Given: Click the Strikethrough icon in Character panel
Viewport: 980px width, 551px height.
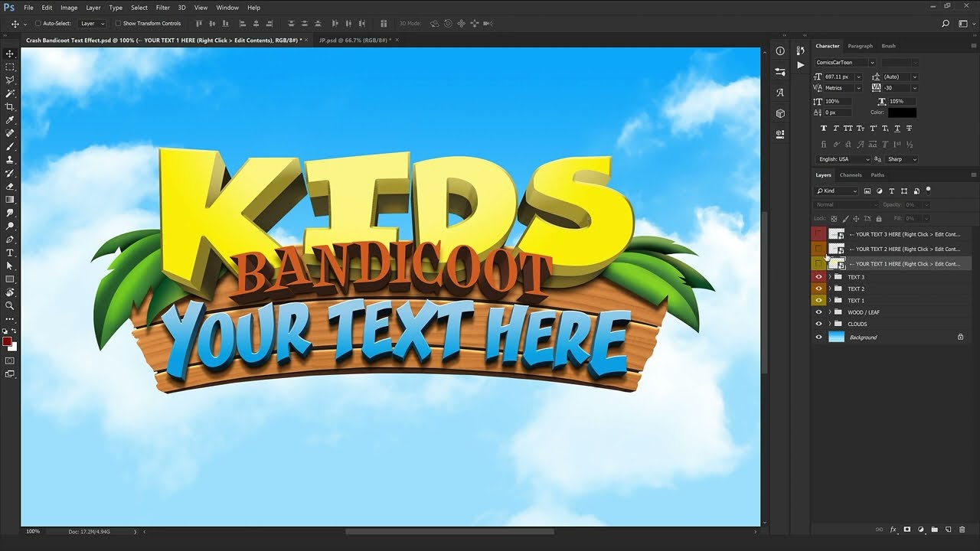Looking at the screenshot, I should (910, 129).
